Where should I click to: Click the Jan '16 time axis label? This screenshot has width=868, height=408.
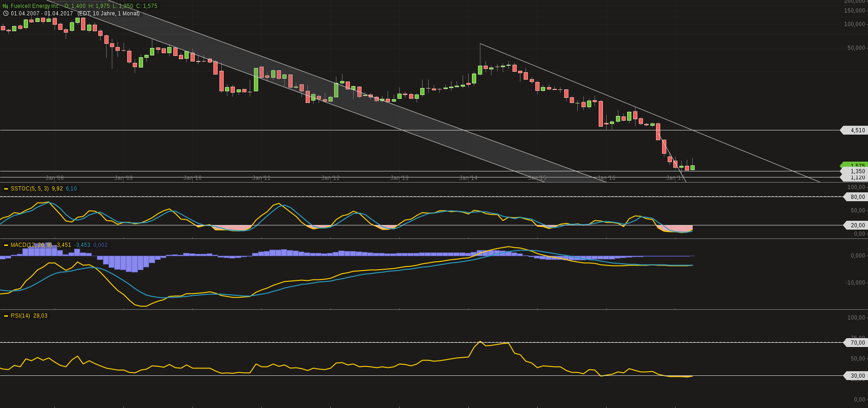(607, 178)
